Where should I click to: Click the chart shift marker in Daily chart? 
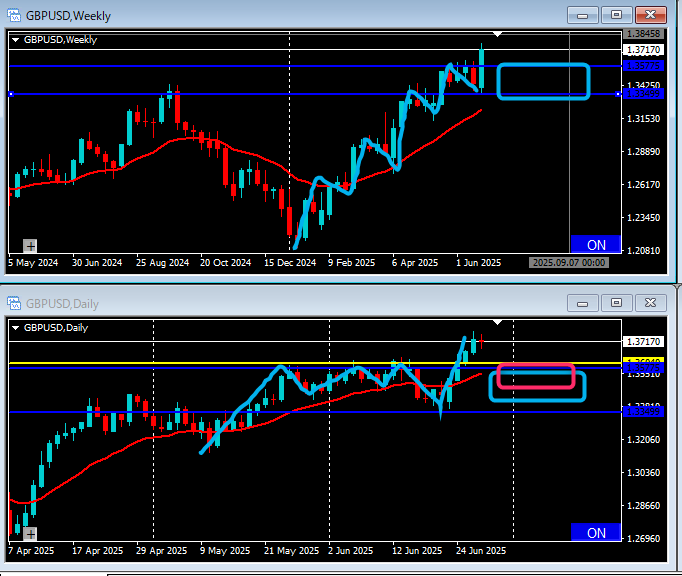click(498, 322)
